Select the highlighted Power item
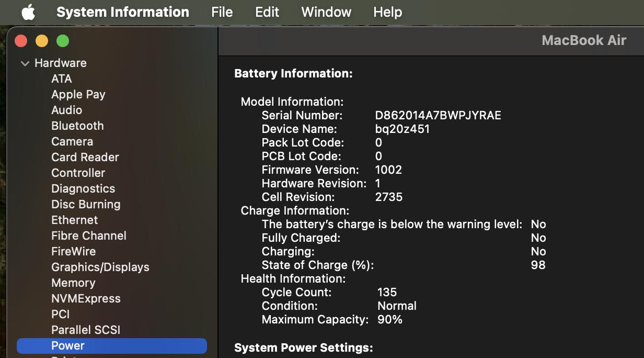 coord(68,345)
